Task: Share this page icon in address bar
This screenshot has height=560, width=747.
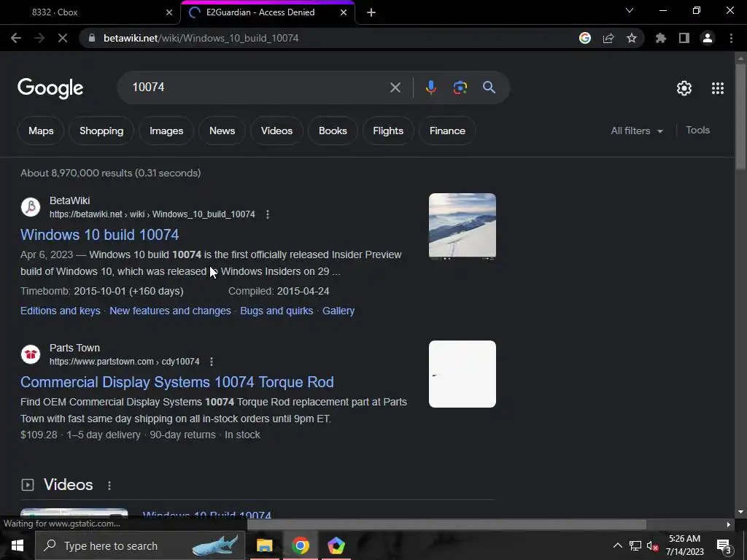Action: pyautogui.click(x=608, y=38)
